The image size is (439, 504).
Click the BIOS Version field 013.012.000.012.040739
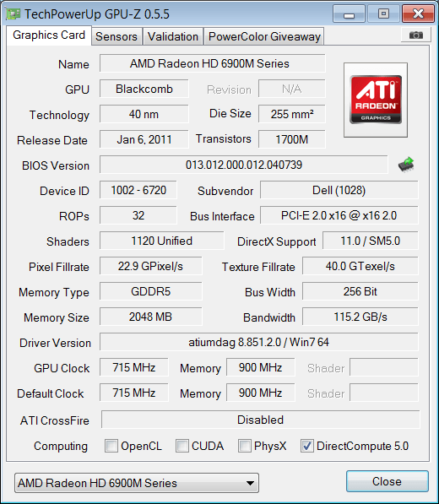244,165
